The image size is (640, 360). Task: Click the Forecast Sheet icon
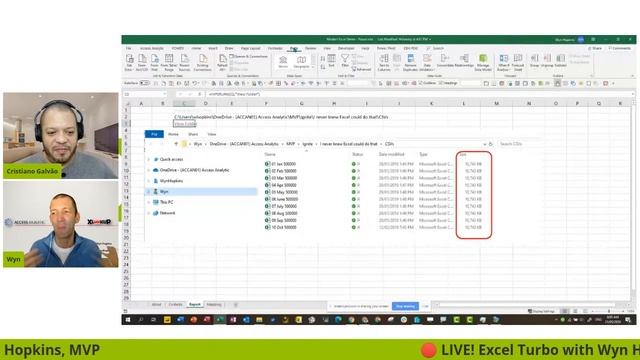[x=518, y=62]
